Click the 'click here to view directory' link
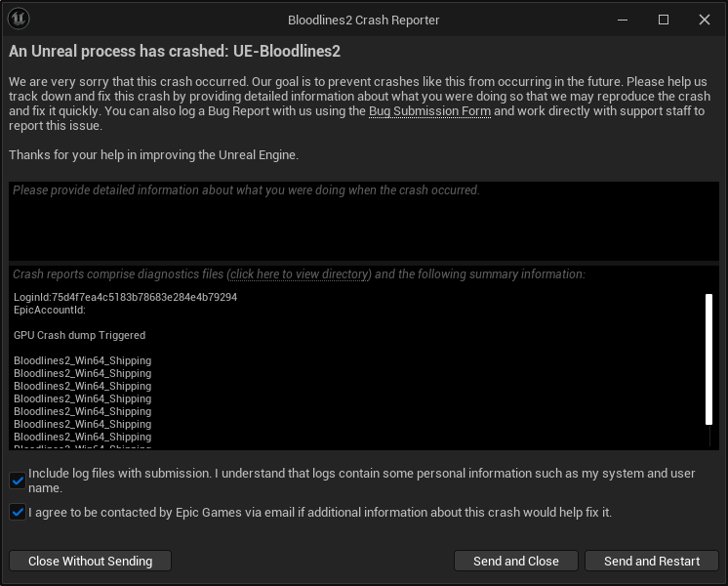The height and width of the screenshot is (586, 728). coord(299,274)
